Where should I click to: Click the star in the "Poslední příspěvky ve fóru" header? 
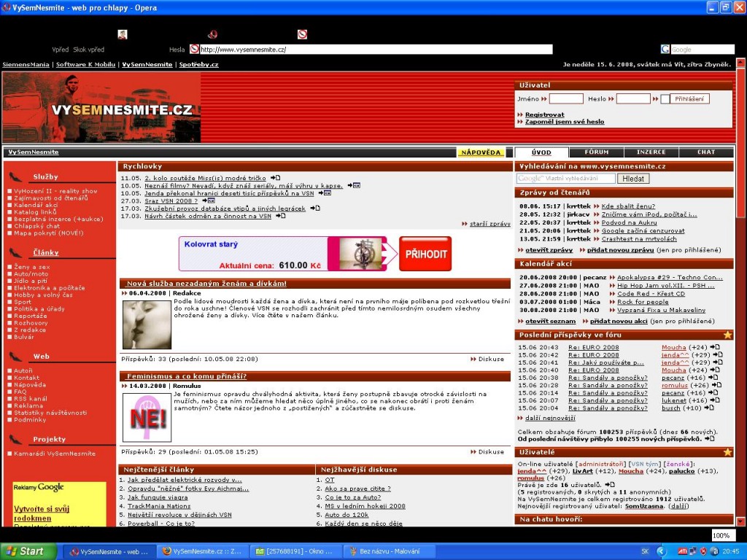(727, 335)
